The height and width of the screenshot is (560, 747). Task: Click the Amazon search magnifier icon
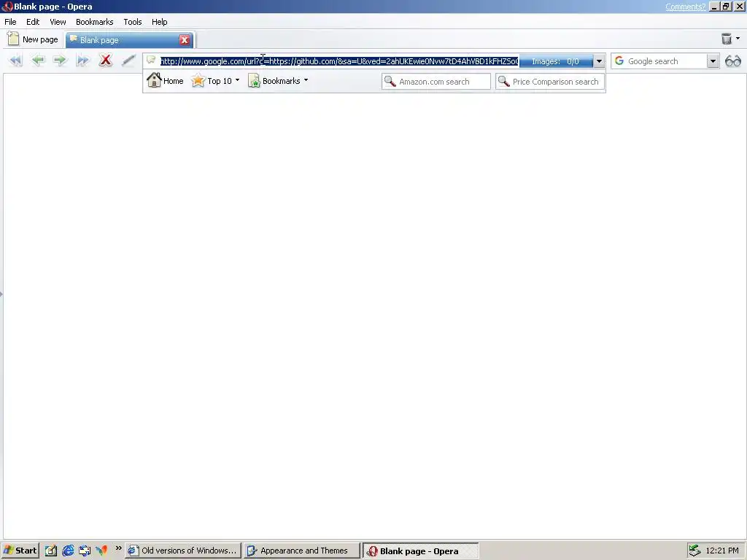point(390,82)
